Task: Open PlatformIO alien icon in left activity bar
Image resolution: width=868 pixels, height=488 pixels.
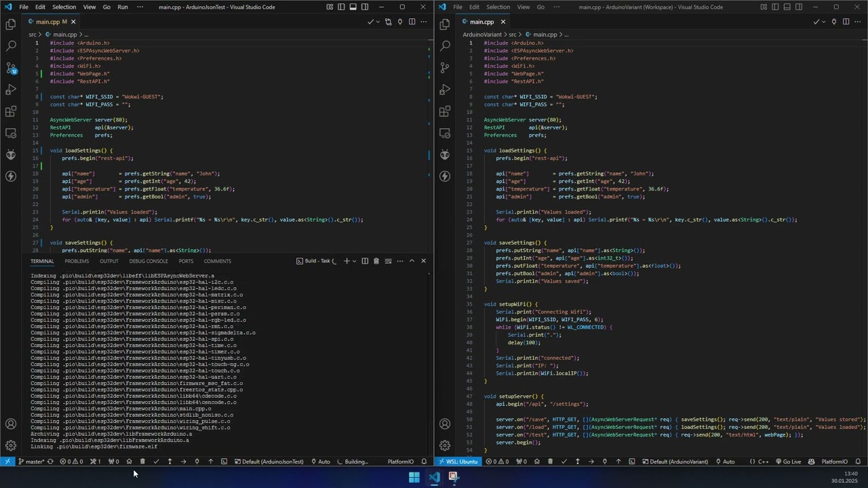Action: coord(11,155)
